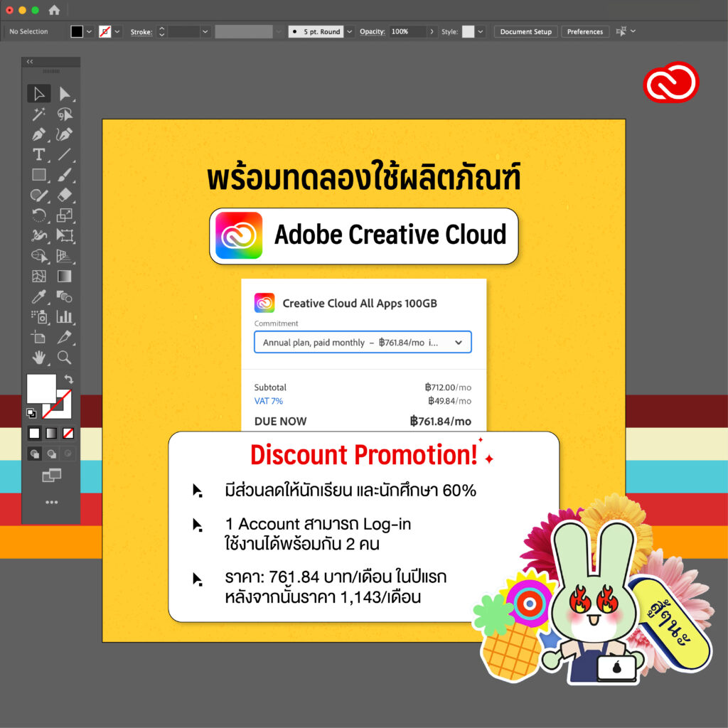Grab the Hand tool
This screenshot has height=728, width=728.
39,358
